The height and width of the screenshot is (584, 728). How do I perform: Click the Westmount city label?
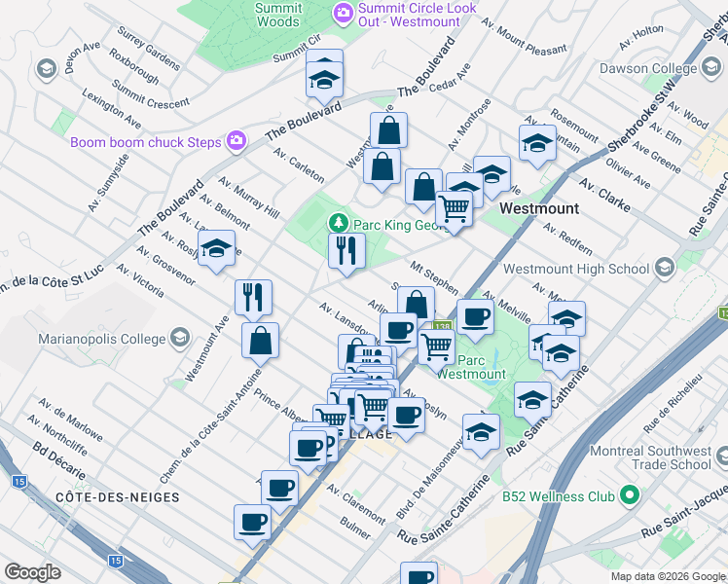(539, 208)
